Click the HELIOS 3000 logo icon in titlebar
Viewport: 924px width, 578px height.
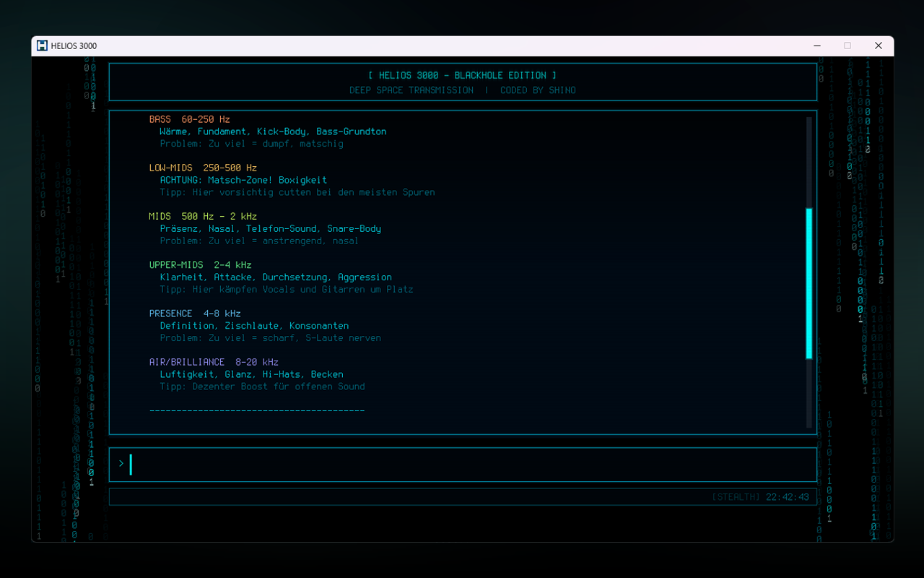coord(41,45)
